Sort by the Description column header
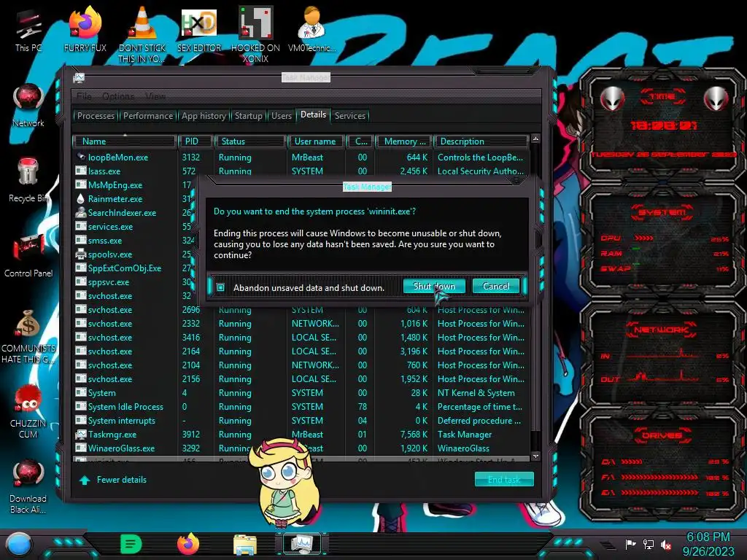Image resolution: width=747 pixels, height=560 pixels. pyautogui.click(x=481, y=141)
